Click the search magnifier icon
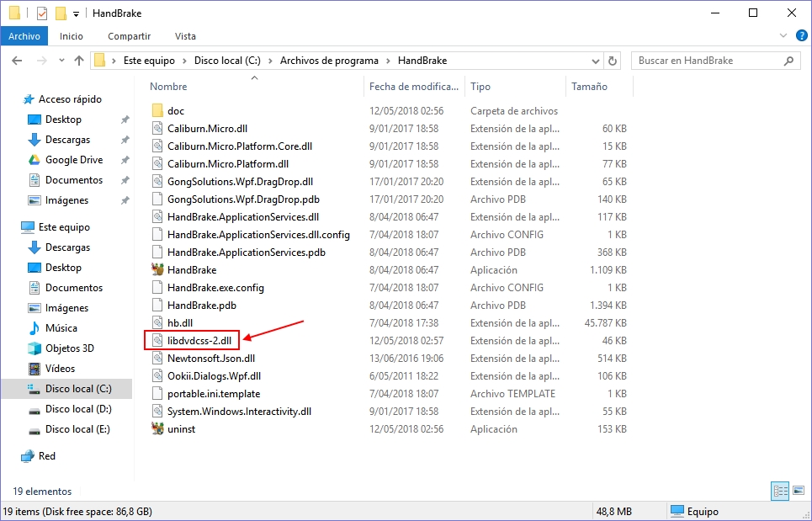Screen dimensions: 812x521 pos(788,61)
